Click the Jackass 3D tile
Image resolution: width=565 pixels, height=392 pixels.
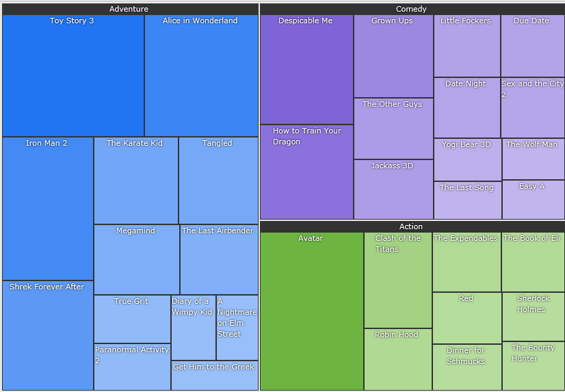click(393, 190)
